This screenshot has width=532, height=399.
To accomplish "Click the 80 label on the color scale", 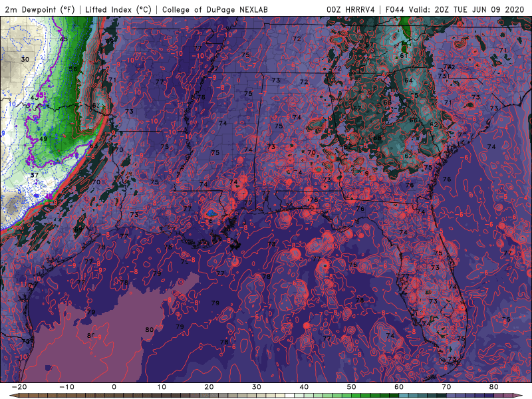I will tap(494, 387).
